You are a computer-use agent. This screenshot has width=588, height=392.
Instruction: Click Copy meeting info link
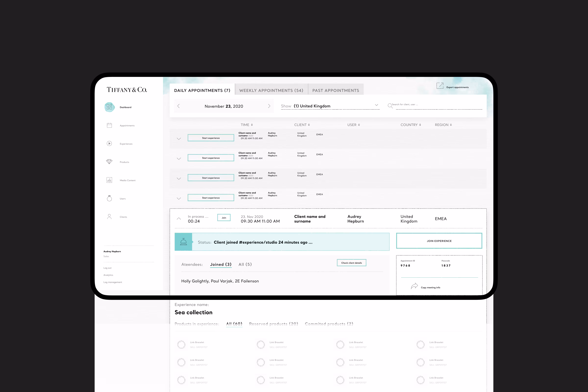click(430, 288)
